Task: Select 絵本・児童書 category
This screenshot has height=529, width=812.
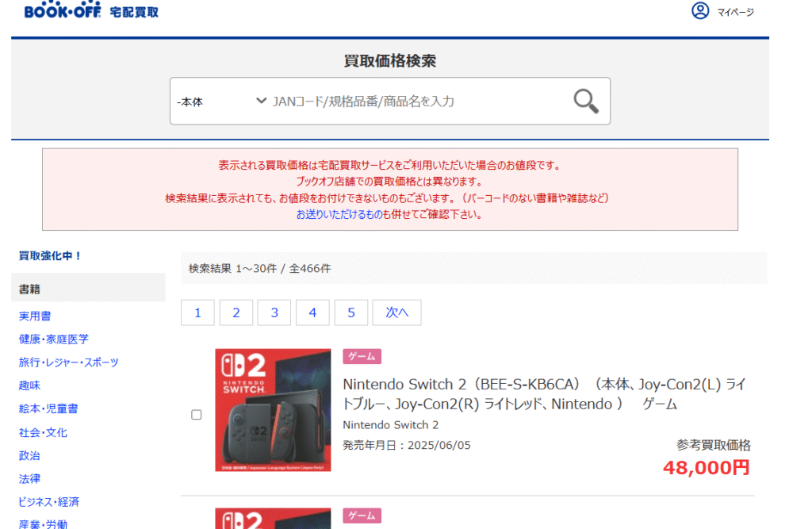Action: pos(48,408)
